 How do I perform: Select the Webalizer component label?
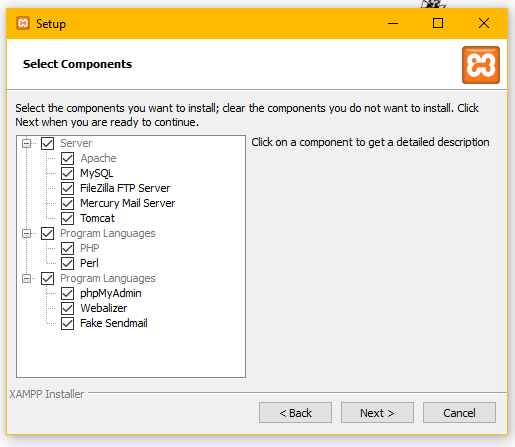click(x=104, y=308)
